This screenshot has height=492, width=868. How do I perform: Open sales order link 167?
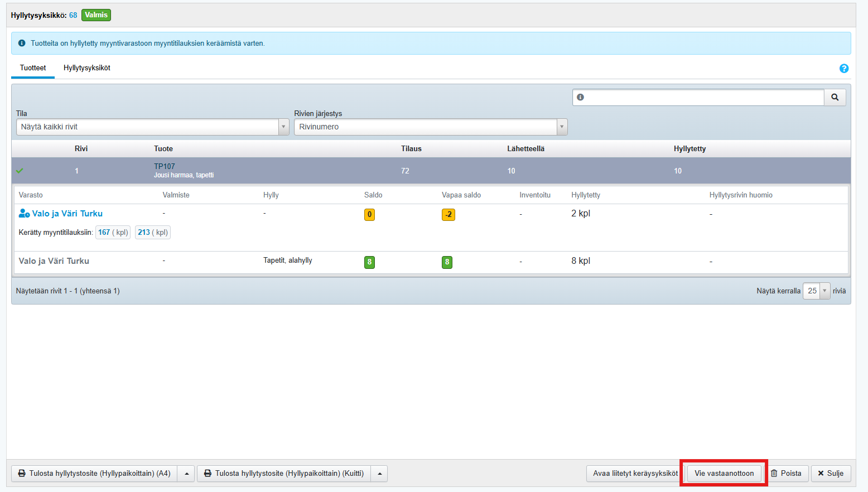coord(104,233)
